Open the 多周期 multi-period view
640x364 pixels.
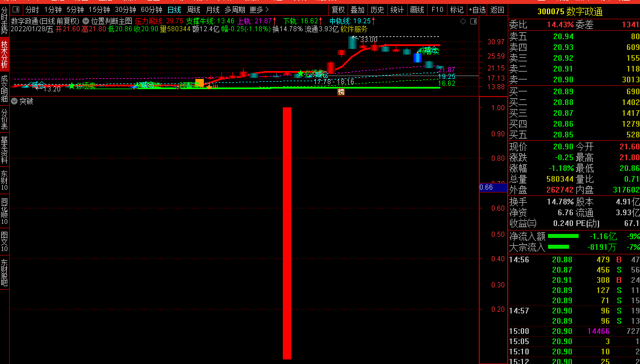point(235,10)
